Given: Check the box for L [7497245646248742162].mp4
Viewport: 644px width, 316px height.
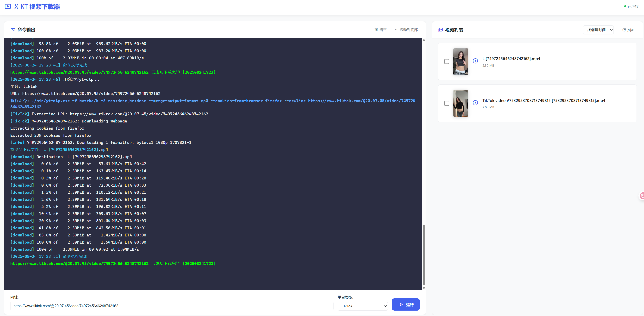Looking at the screenshot, I should [447, 62].
